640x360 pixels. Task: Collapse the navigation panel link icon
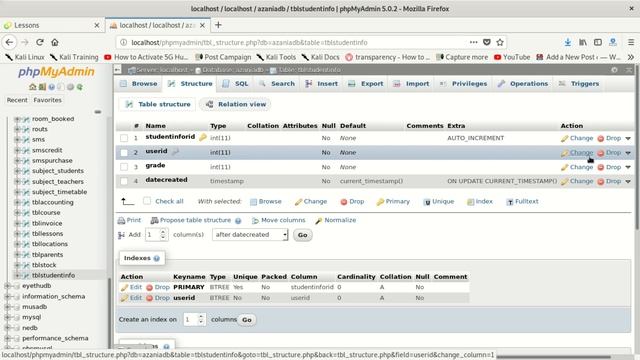pos(98,112)
